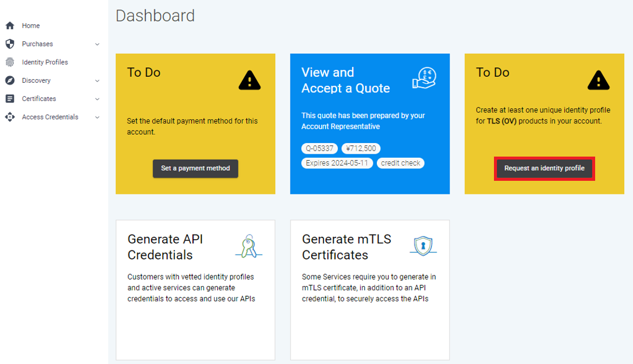
Task: Expand the Access Credentials chevron
Action: pos(97,117)
